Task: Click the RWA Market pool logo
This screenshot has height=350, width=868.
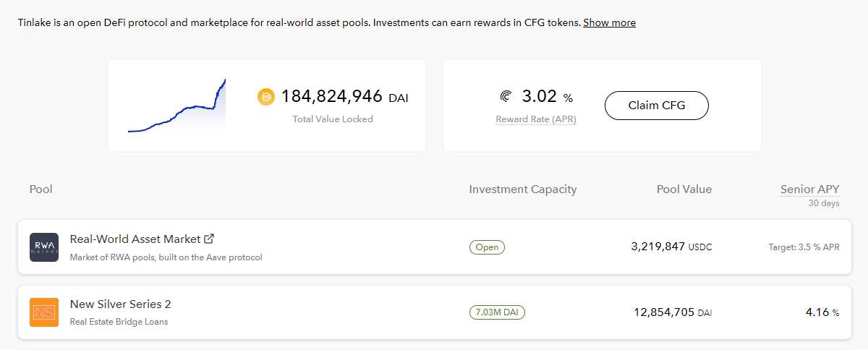Action: pyautogui.click(x=43, y=247)
